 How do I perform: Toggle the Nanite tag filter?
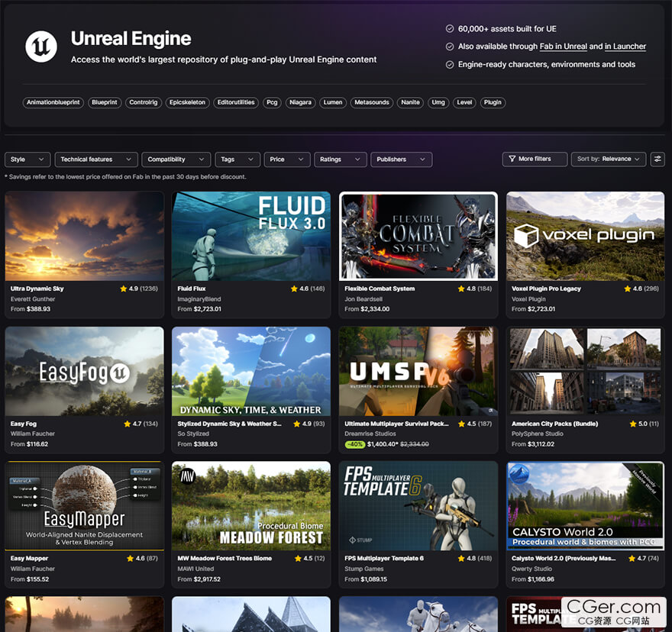click(x=410, y=102)
